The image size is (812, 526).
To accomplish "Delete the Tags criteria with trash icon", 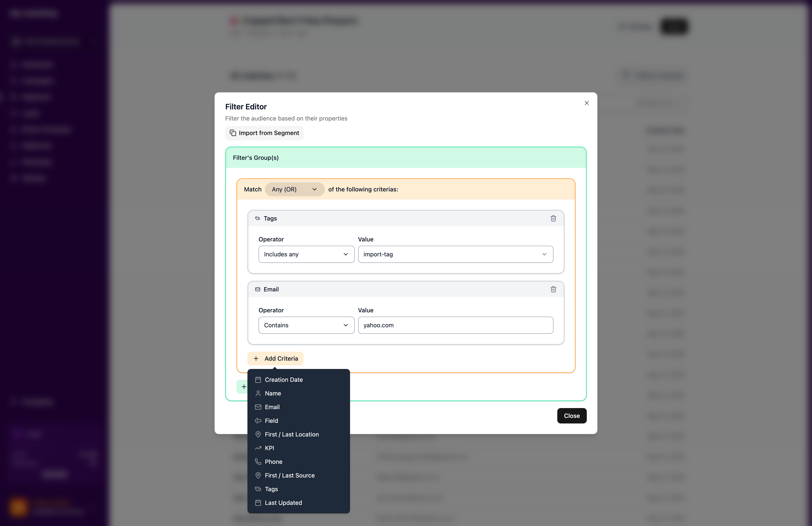I will pos(553,218).
